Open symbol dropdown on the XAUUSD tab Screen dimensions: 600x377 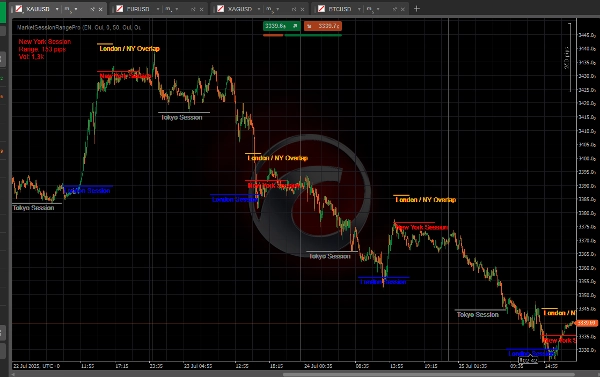tap(57, 9)
